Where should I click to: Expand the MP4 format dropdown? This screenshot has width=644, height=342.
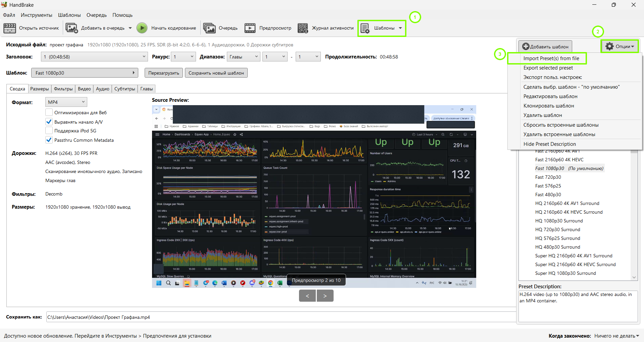pyautogui.click(x=66, y=102)
